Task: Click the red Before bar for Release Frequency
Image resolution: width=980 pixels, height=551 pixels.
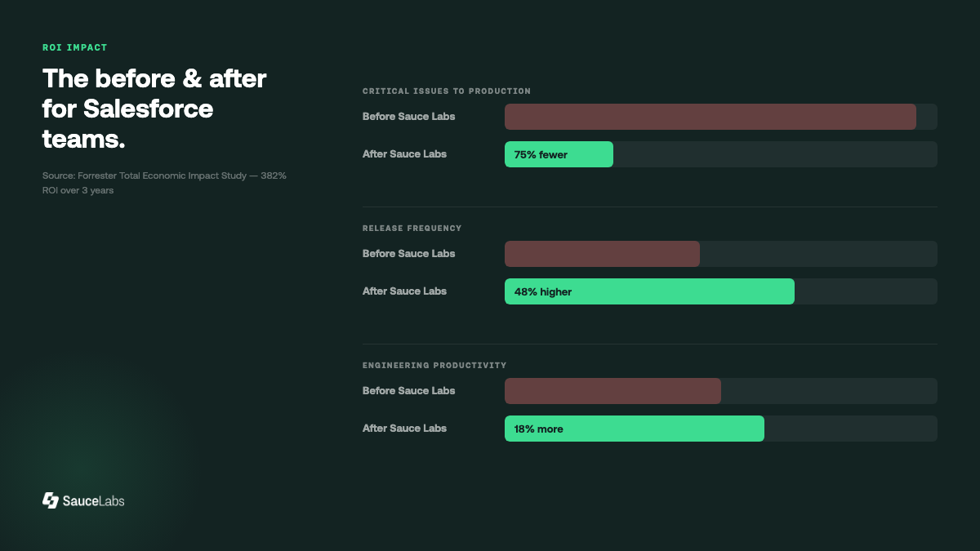Action: point(602,254)
